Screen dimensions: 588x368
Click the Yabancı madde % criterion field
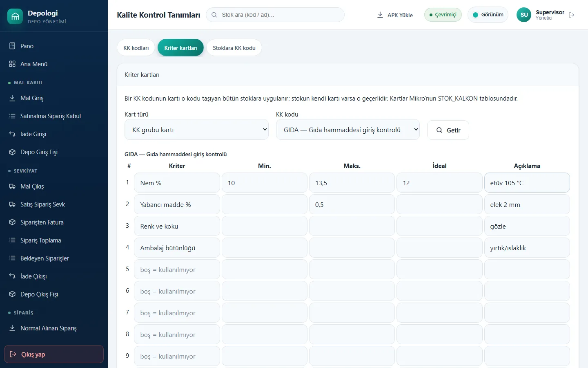click(177, 204)
